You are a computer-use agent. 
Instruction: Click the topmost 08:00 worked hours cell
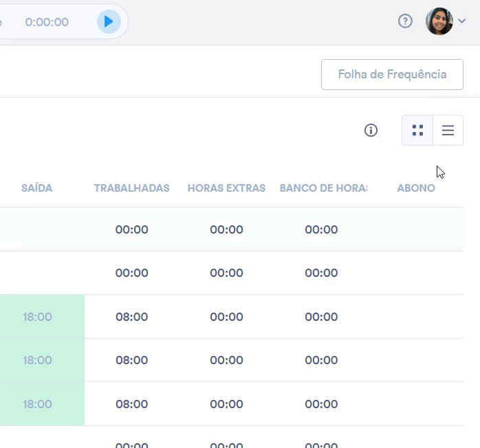coord(131,317)
